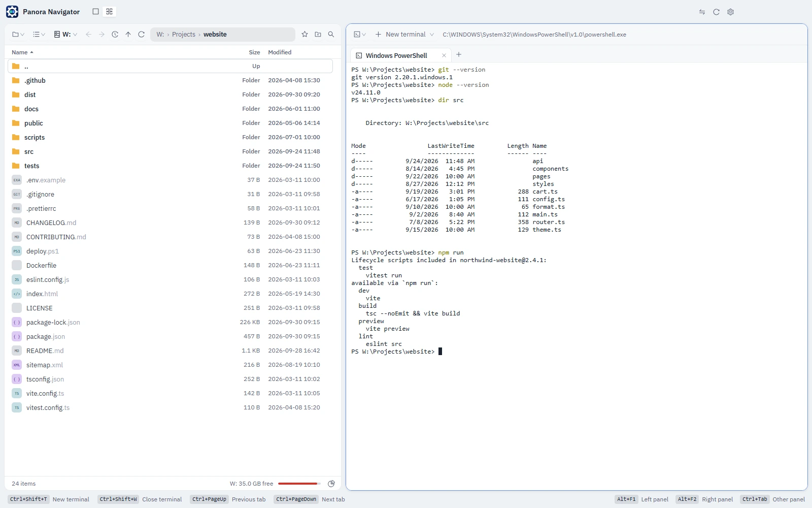Select the src folder

point(170,151)
